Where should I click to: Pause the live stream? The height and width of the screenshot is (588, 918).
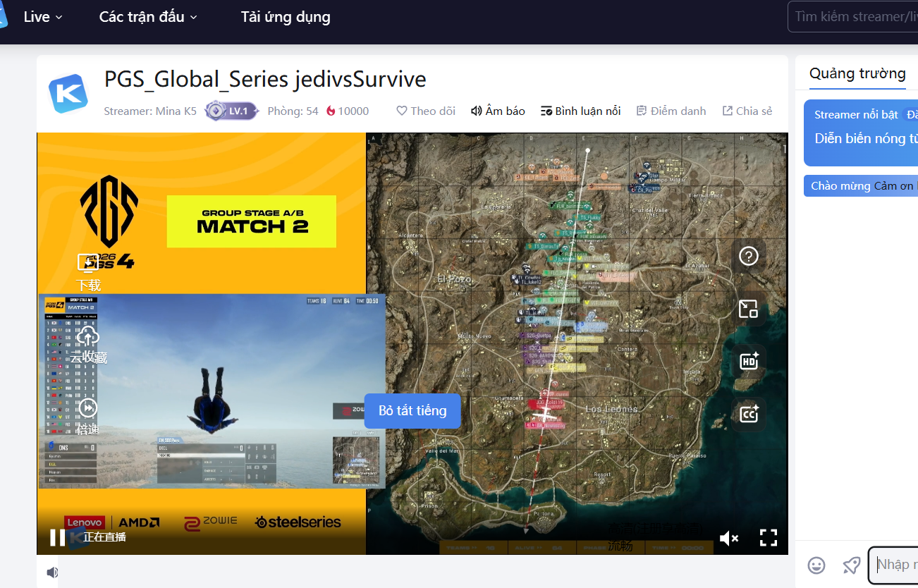click(57, 537)
